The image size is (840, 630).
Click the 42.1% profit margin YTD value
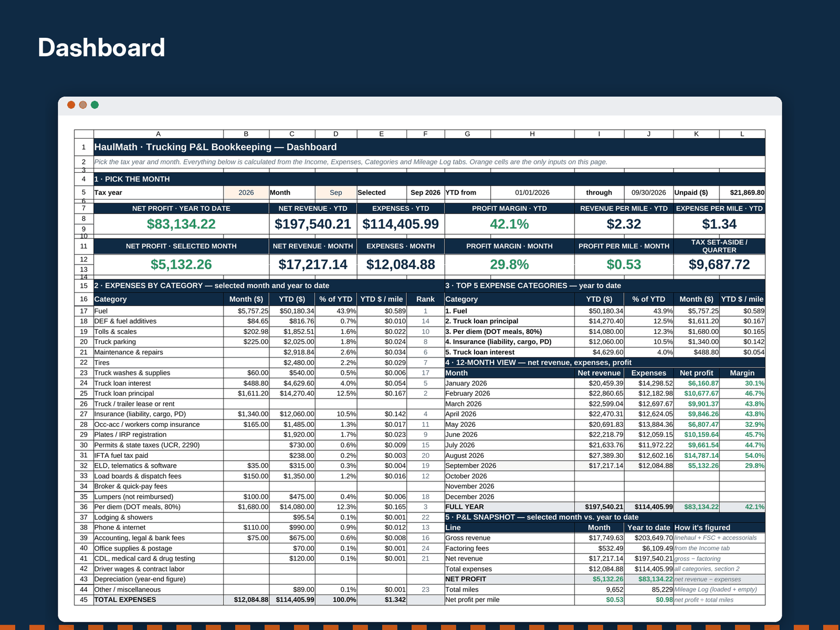coord(509,224)
